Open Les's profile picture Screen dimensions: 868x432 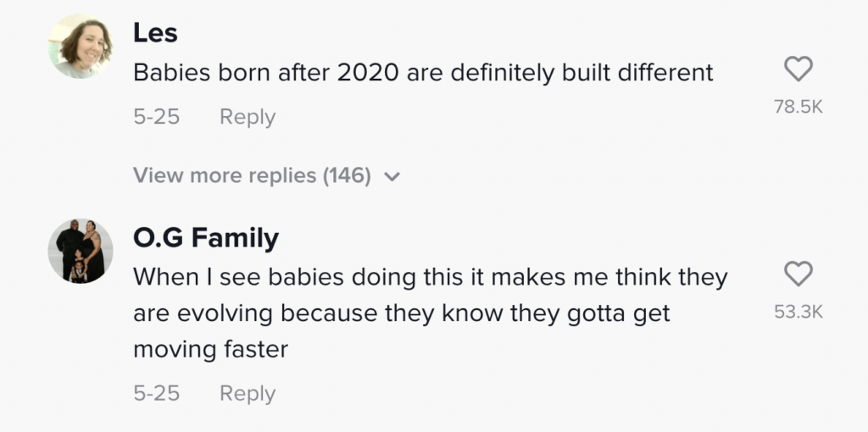pos(81,47)
